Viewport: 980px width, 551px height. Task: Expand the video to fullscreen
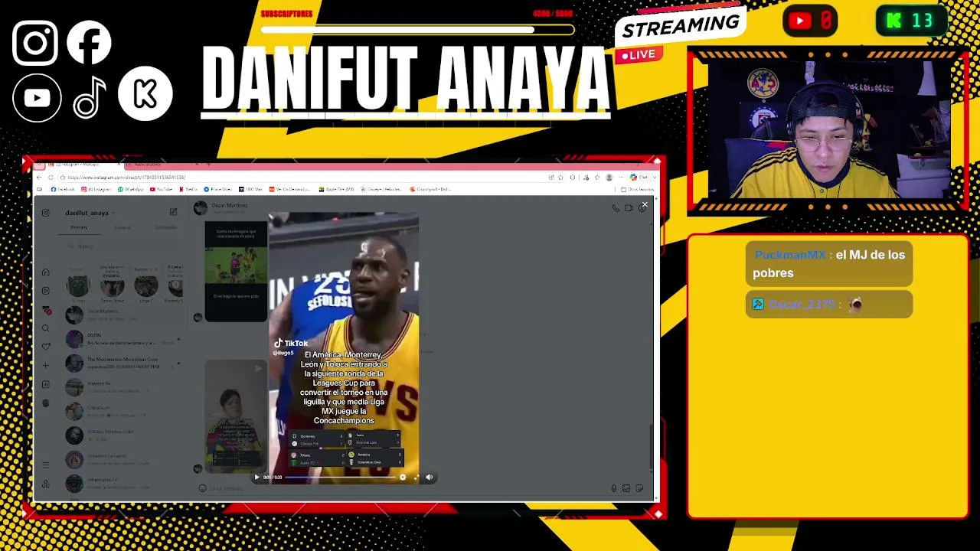[x=416, y=478]
